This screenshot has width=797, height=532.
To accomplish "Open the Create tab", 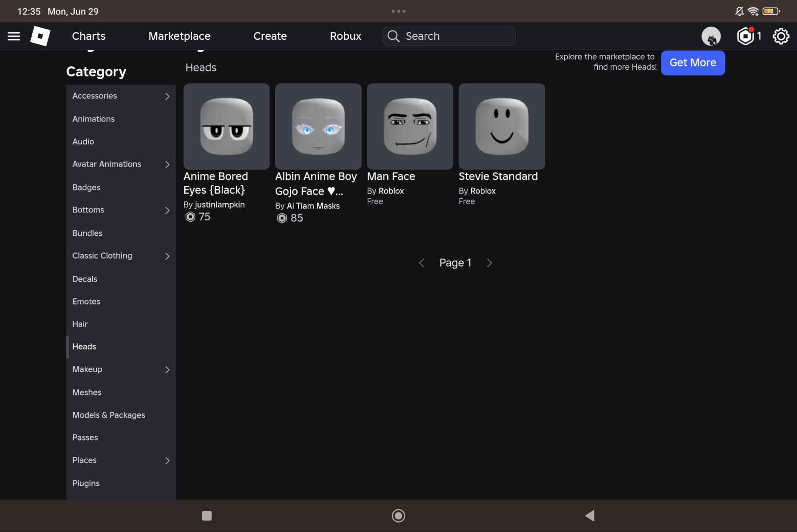I will click(x=270, y=36).
